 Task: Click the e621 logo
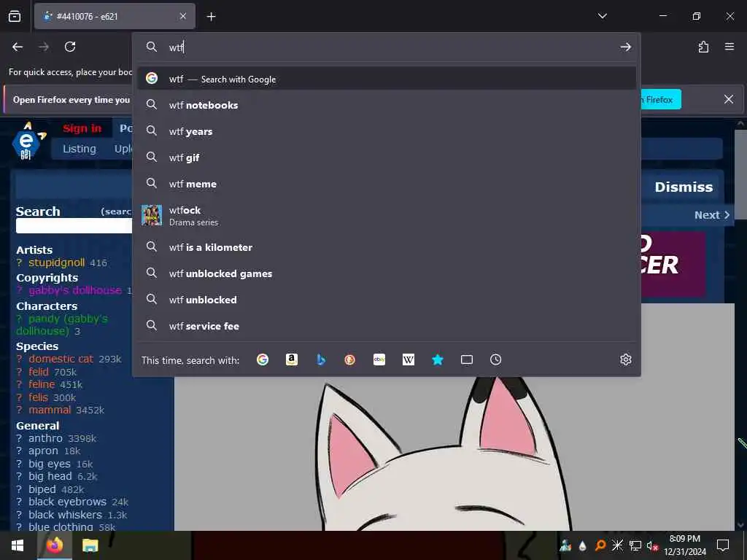coord(27,141)
